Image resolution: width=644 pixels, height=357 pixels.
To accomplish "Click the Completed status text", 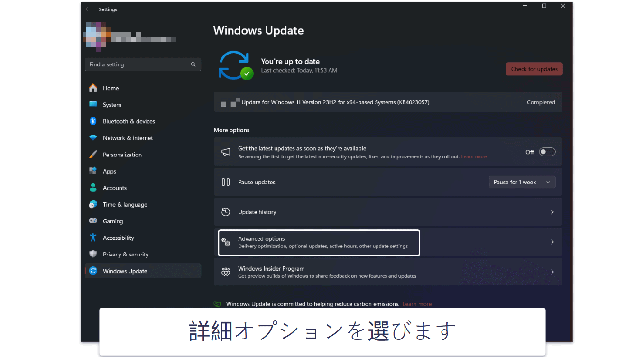I will tap(541, 102).
